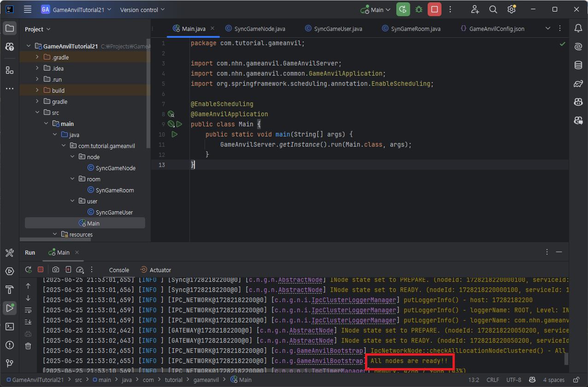Open the Git tool window icon
The width and height of the screenshot is (588, 387).
pyautogui.click(x=9, y=363)
